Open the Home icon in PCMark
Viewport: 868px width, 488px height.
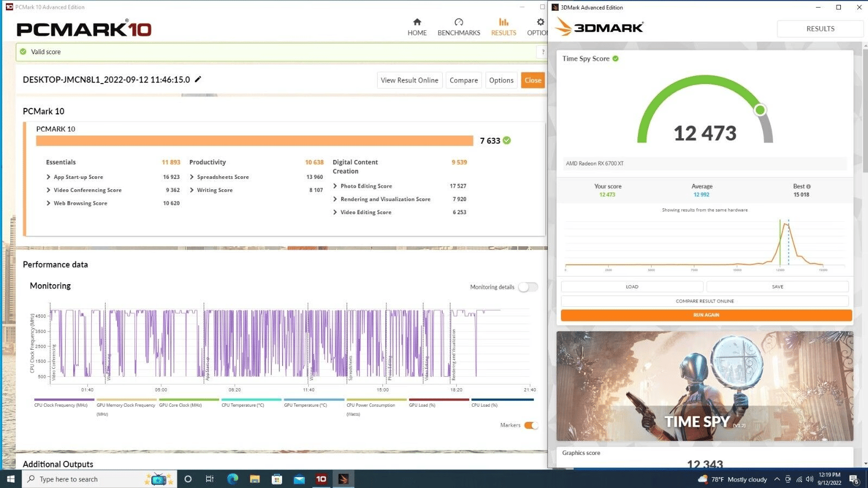click(417, 22)
